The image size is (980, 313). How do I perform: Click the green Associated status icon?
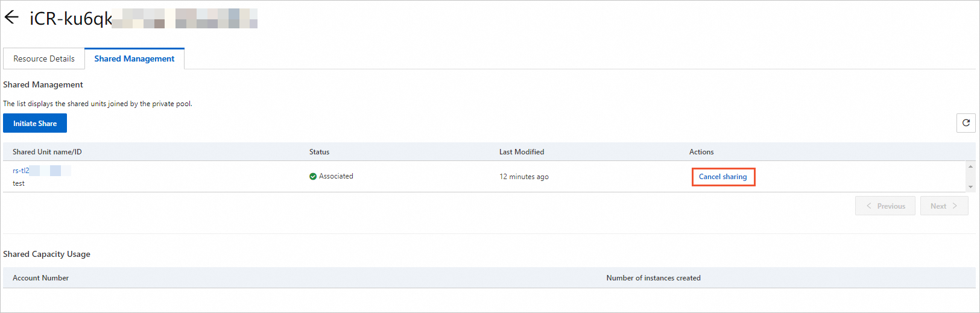(x=313, y=177)
